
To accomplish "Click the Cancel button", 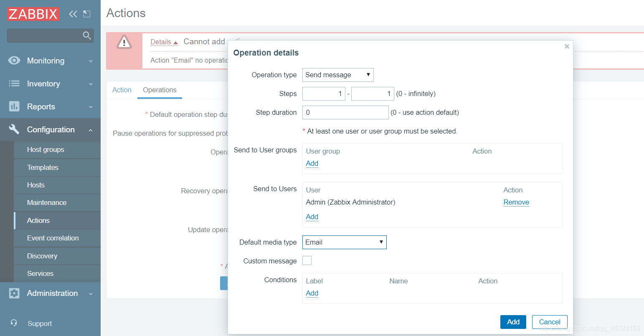I will 550,322.
